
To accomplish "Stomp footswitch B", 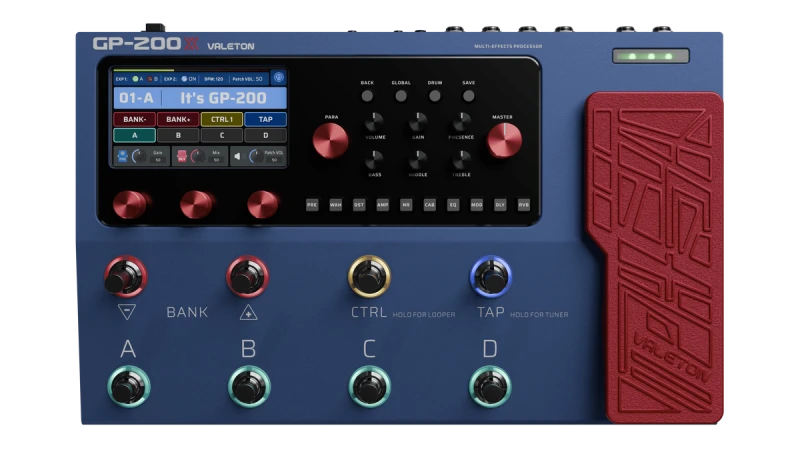I will 249,387.
